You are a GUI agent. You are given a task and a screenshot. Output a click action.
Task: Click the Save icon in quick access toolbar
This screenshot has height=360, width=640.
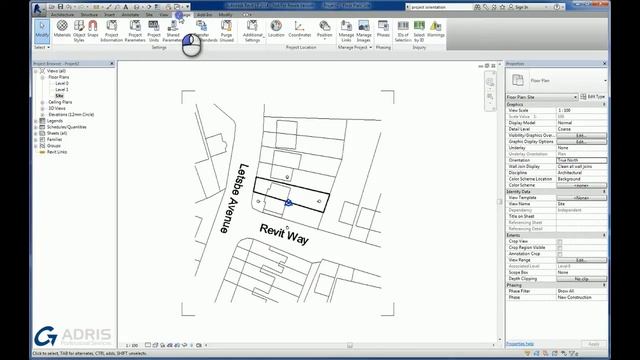point(60,7)
